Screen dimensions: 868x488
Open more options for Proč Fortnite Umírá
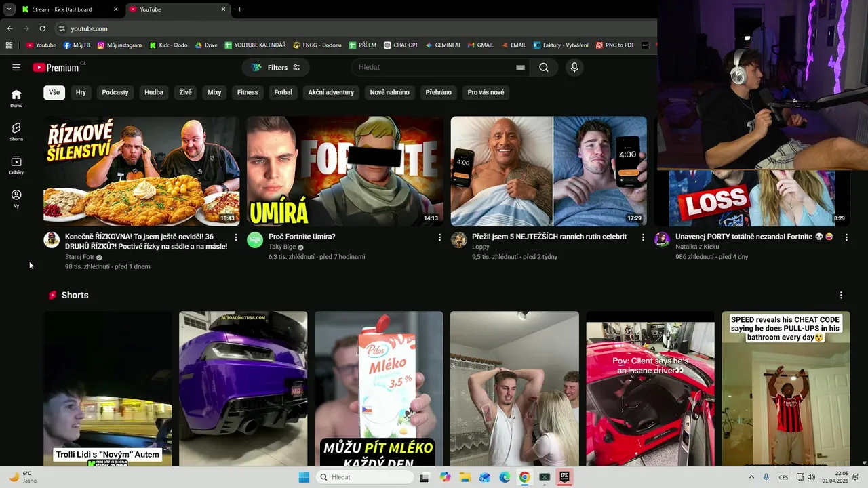[439, 237]
